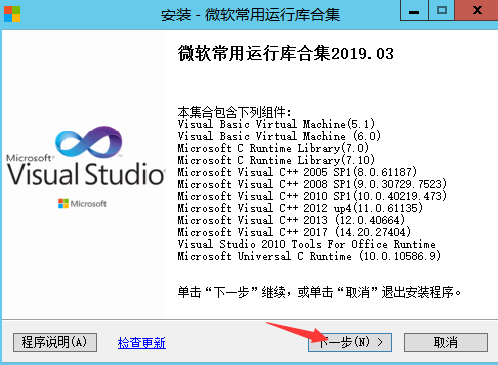Image resolution: width=498 pixels, height=365 pixels.
Task: Select the heading 微软常用运行库合集2019.03
Action: pos(286,53)
